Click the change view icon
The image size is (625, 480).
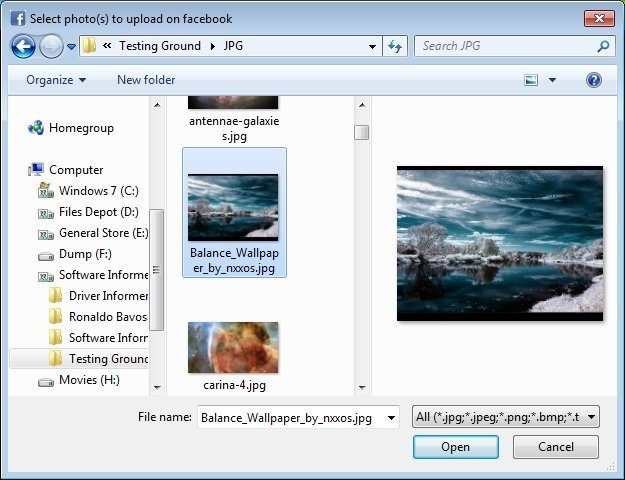pyautogui.click(x=531, y=80)
